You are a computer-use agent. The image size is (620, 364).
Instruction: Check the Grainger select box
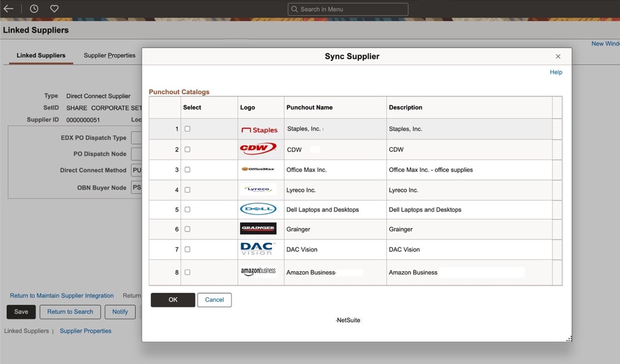click(x=187, y=229)
